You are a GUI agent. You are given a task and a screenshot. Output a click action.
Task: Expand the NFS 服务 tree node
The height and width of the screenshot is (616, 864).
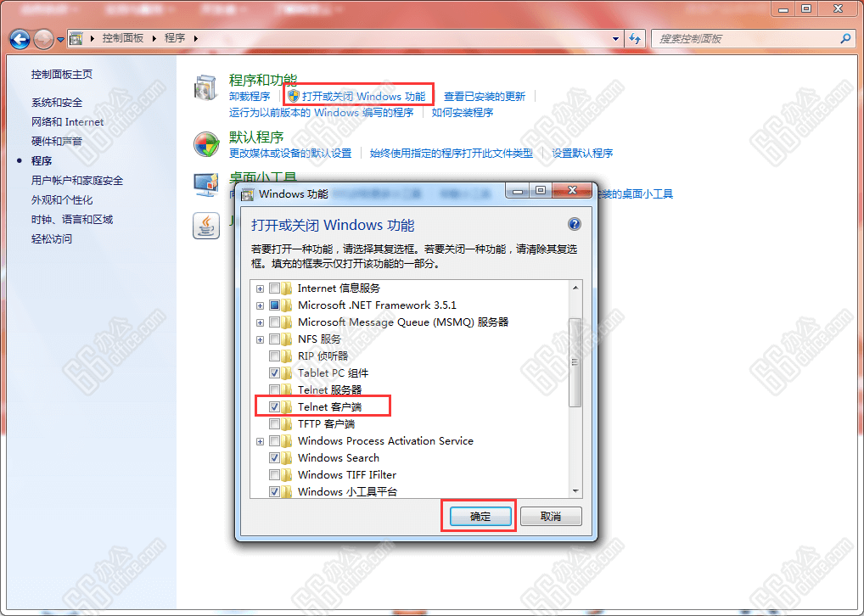(260, 340)
